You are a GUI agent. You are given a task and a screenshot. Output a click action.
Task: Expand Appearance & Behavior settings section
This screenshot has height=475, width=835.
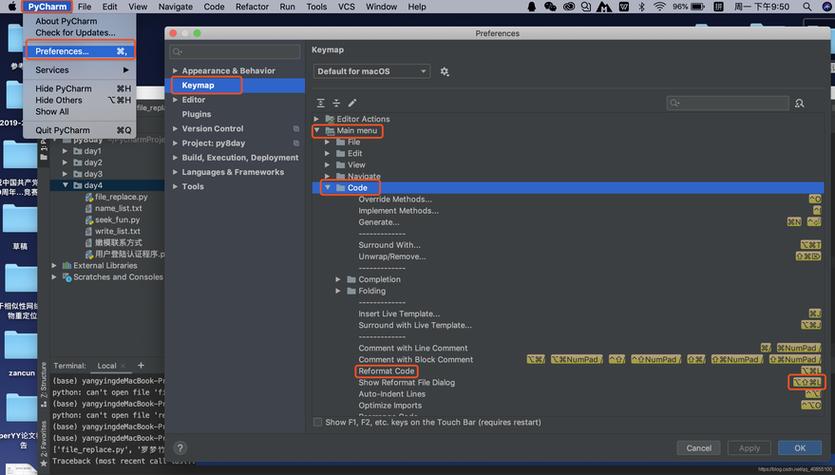(175, 71)
